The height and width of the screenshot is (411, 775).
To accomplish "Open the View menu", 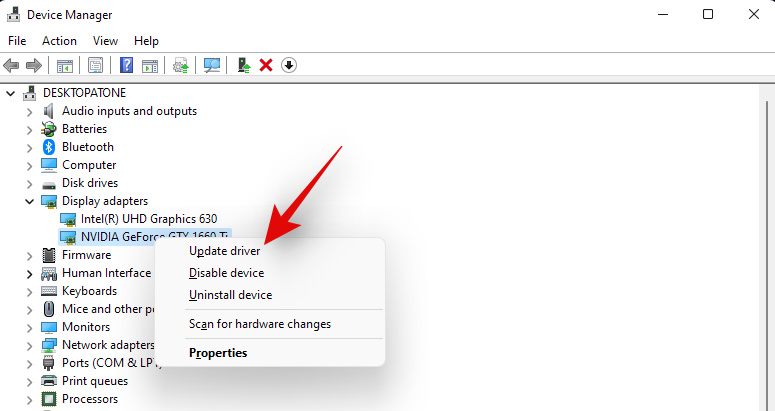I will pyautogui.click(x=105, y=41).
